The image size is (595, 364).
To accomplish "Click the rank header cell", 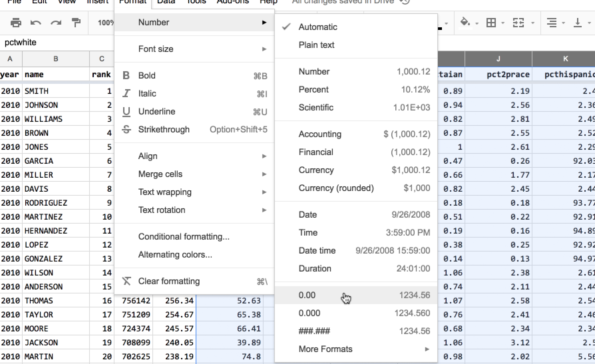I will pos(101,75).
